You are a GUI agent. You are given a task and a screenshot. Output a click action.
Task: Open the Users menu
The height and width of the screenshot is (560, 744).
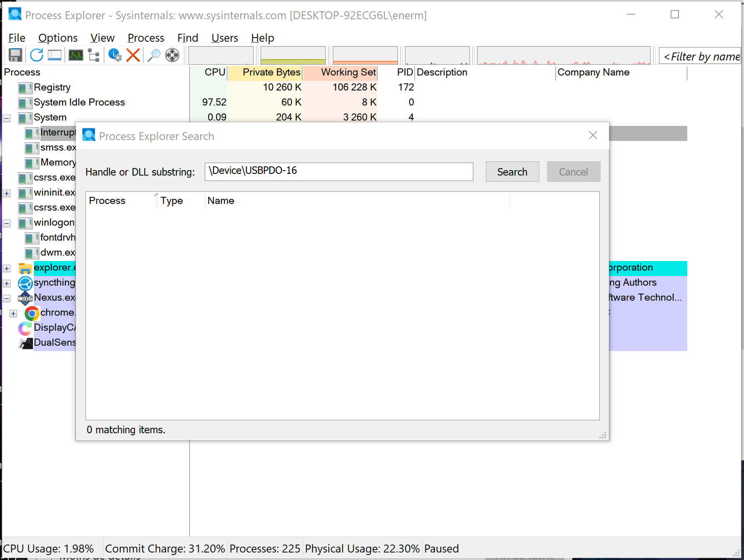click(x=225, y=38)
